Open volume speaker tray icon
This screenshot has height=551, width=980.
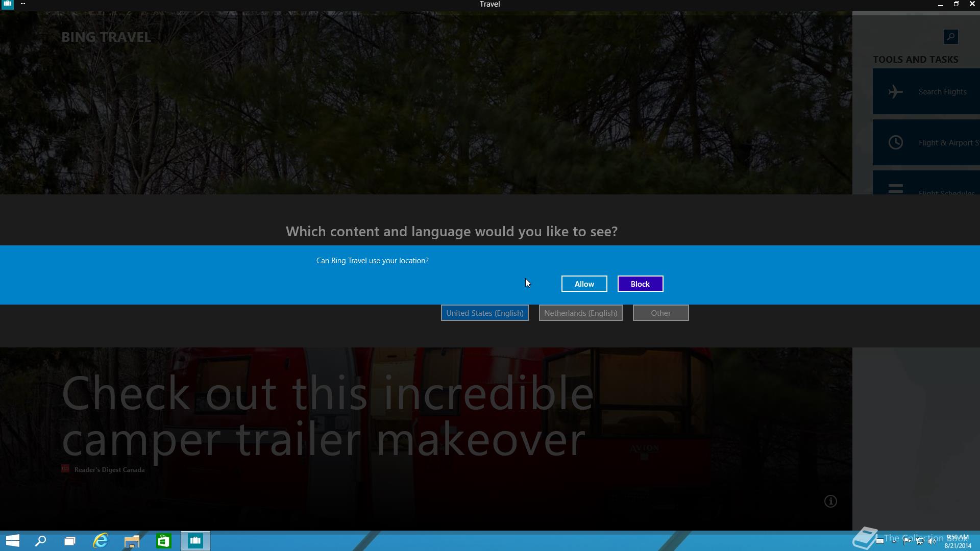(932, 541)
